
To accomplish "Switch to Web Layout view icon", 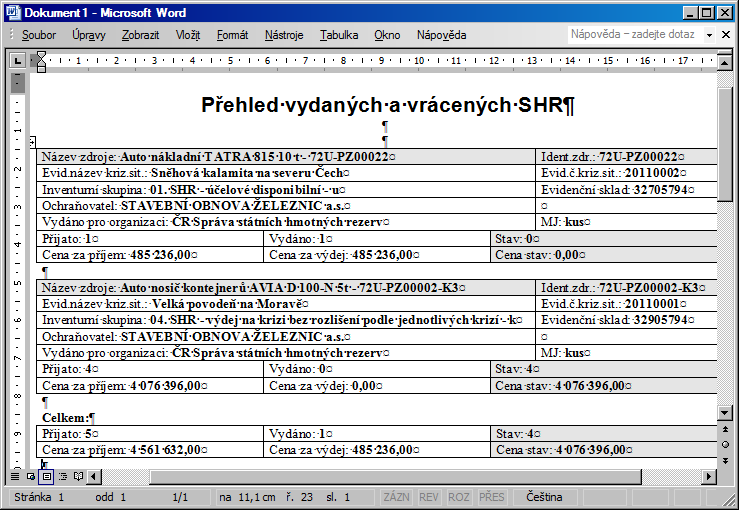I will pos(31,477).
